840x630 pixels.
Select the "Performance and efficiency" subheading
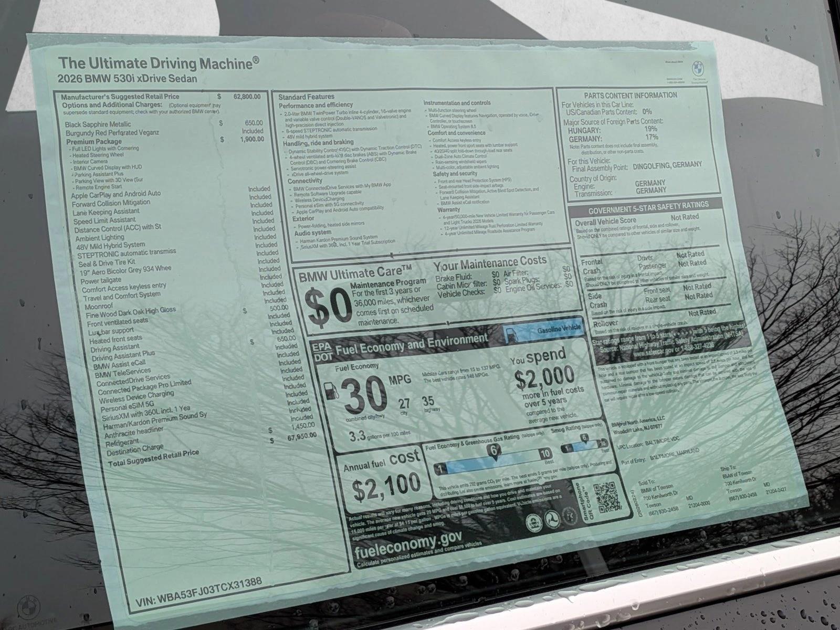point(316,105)
